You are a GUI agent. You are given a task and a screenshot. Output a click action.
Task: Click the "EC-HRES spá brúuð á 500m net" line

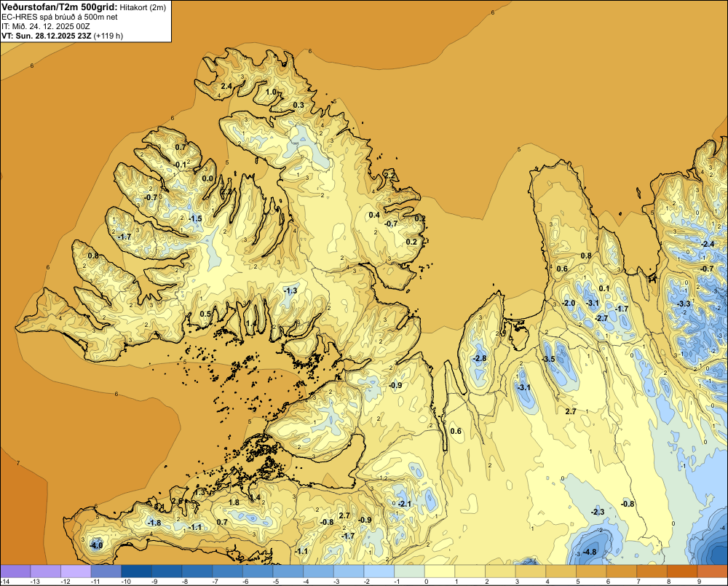60,17
